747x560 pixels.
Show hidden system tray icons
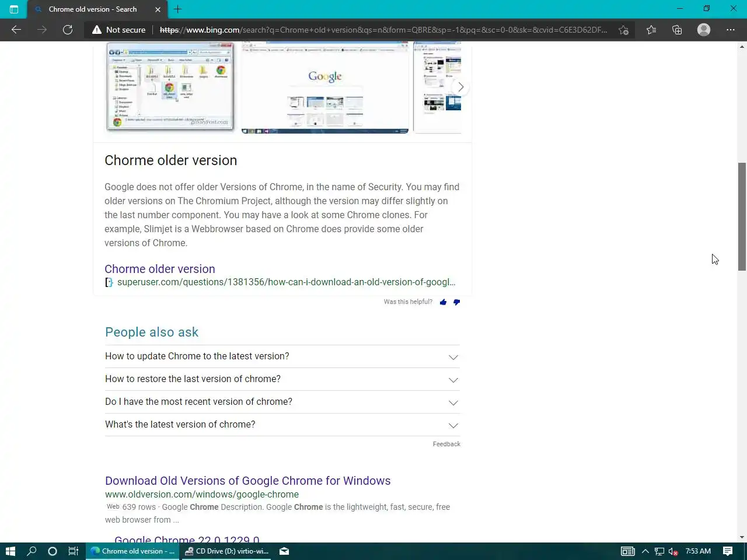[645, 551]
